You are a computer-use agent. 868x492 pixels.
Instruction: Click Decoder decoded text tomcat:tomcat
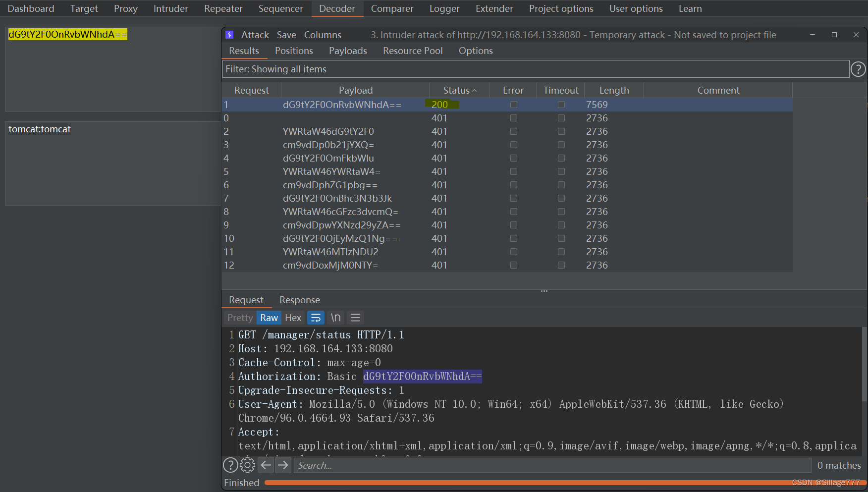[40, 129]
